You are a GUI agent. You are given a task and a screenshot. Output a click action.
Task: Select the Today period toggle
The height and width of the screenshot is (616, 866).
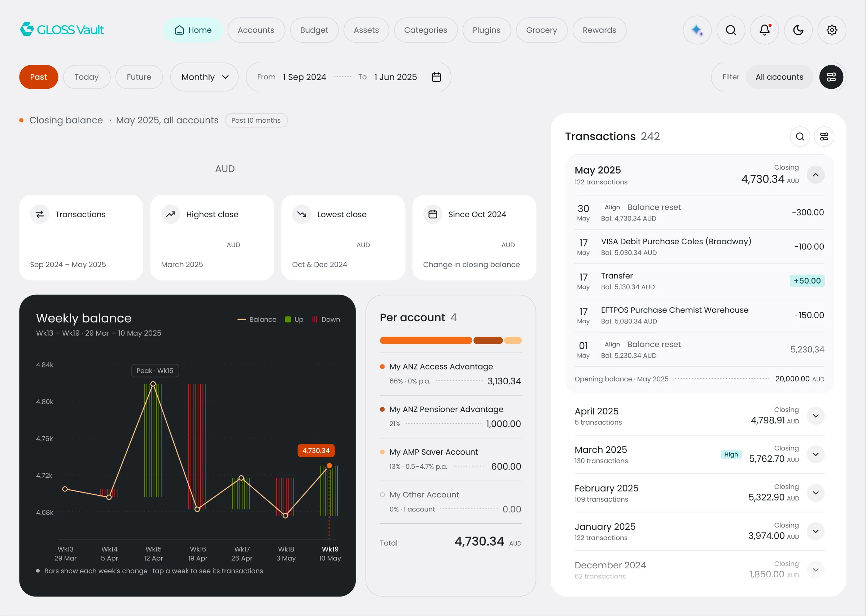point(87,77)
